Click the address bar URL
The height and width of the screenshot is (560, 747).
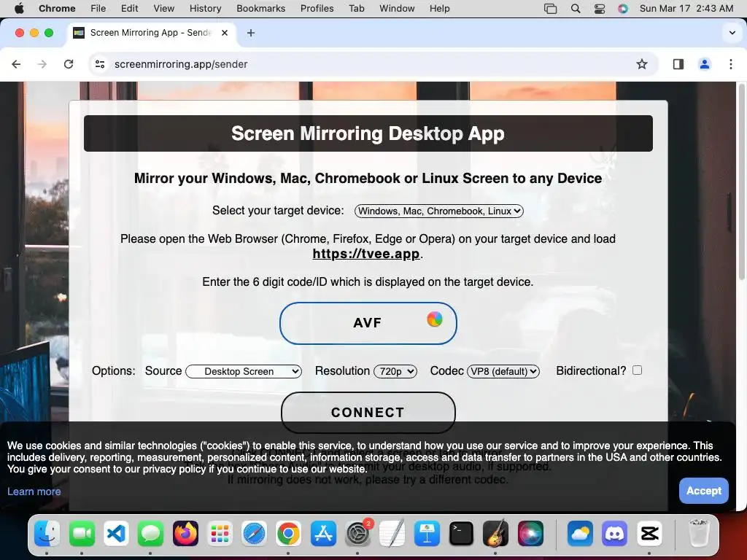tap(181, 64)
